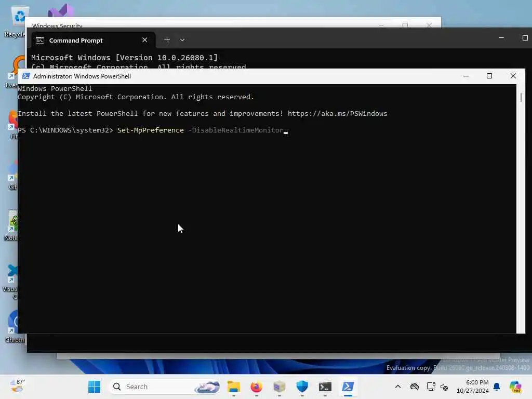Click the PowerShell title bar icon
532x399 pixels.
coord(26,76)
